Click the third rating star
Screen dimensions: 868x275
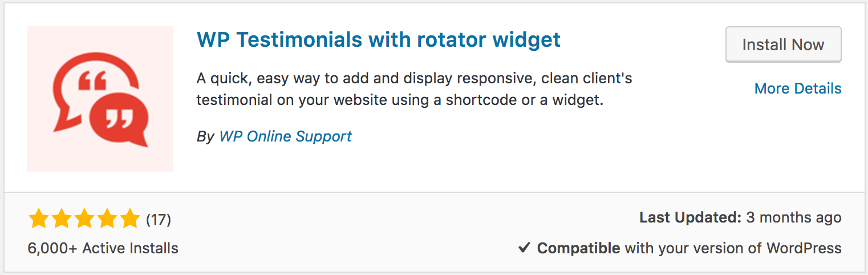(84, 219)
